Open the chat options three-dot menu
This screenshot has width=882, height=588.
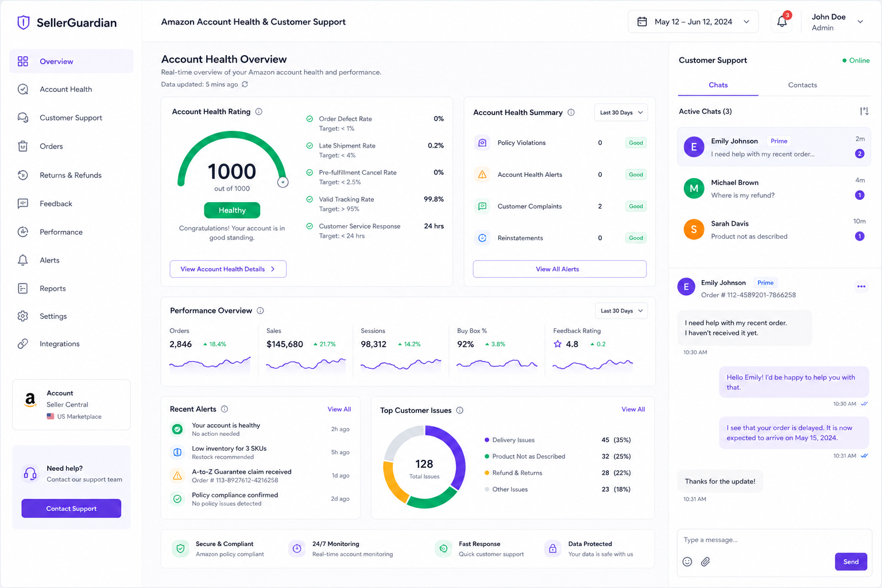coord(861,286)
